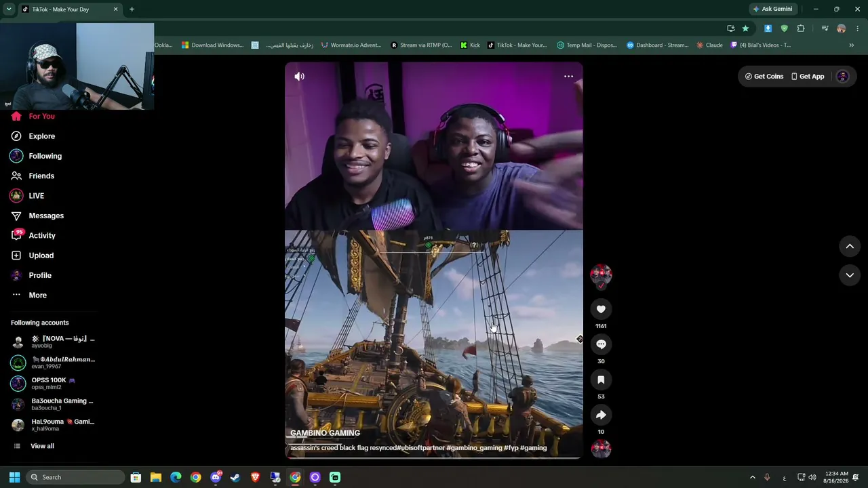Open the Dashboard - Stream bookmark
This screenshot has width=868, height=488.
click(x=657, y=45)
